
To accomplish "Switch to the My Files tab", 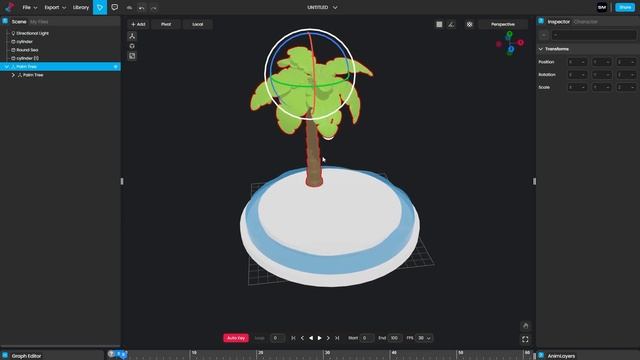I will [x=39, y=22].
